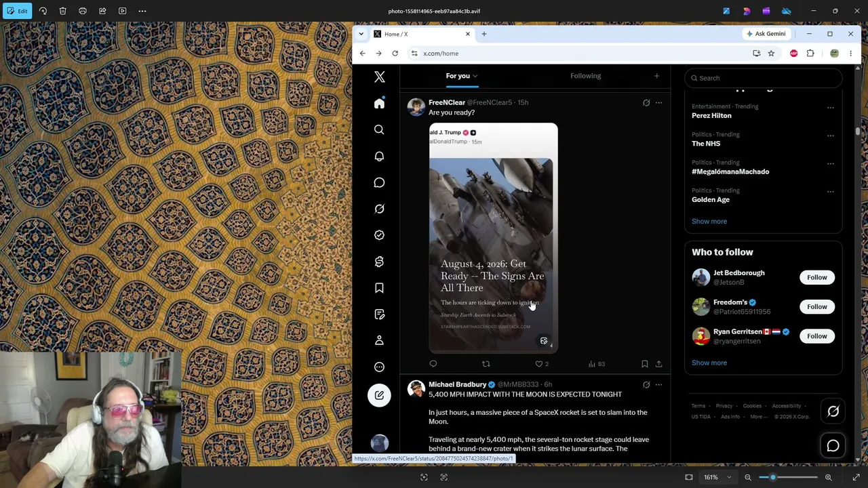Share the FreeNClear post

(658, 364)
